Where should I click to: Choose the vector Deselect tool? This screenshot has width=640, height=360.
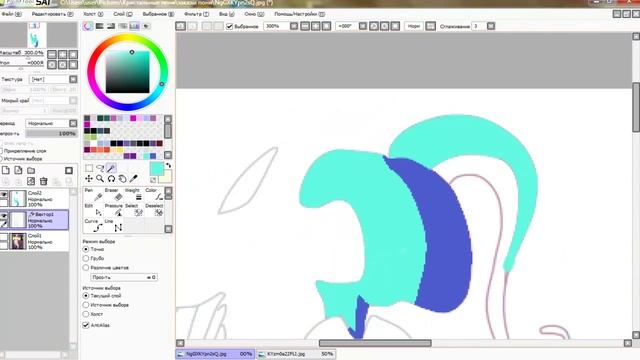coord(154,210)
